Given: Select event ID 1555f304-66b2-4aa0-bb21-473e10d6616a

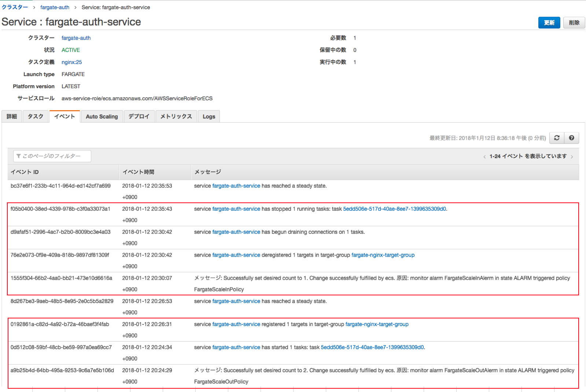Looking at the screenshot, I should point(61,278).
